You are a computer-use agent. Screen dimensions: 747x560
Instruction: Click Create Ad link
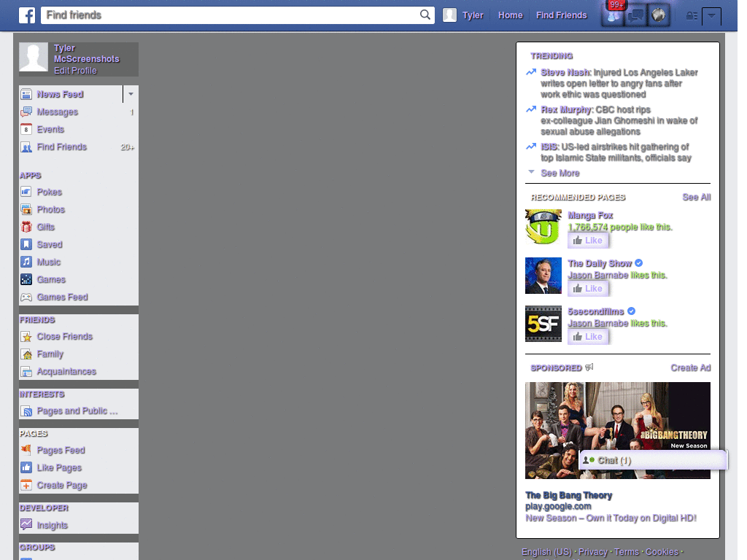[x=690, y=367]
